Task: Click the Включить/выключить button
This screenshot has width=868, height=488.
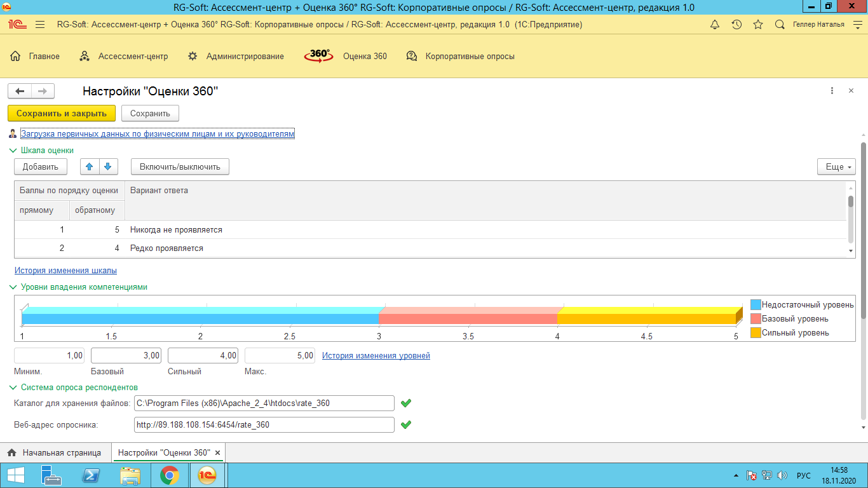Action: point(180,166)
